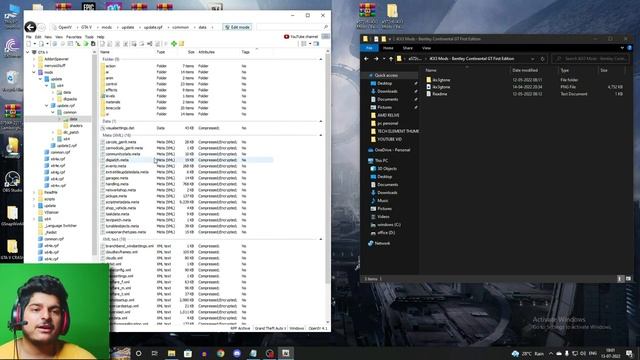Collapse the Meta (XML) group in OpenIV
The image size is (640, 360).
pos(320,135)
